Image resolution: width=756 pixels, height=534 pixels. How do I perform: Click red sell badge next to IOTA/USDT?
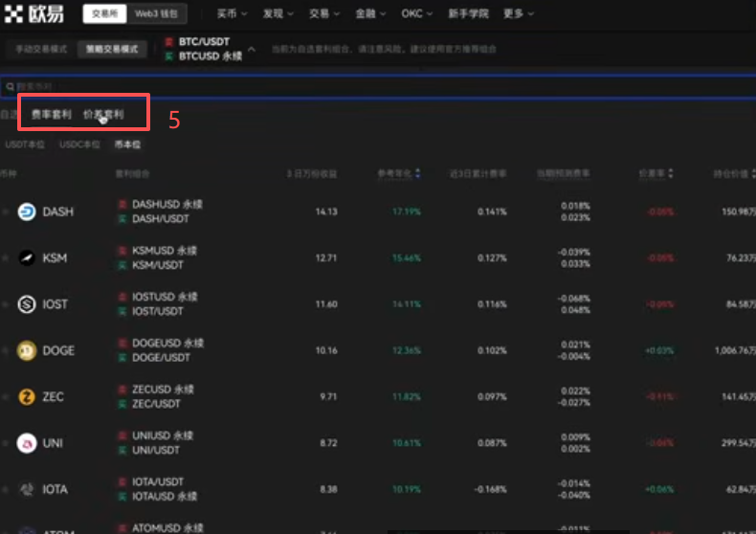(122, 482)
